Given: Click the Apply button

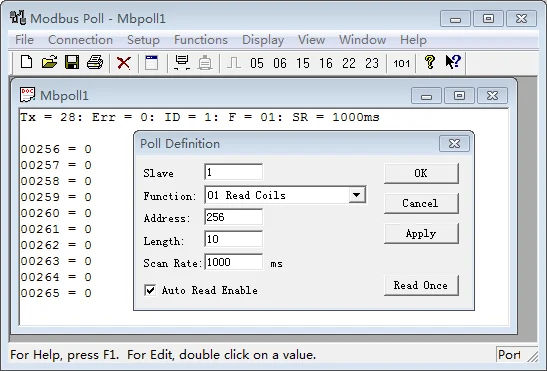Looking at the screenshot, I should (421, 233).
